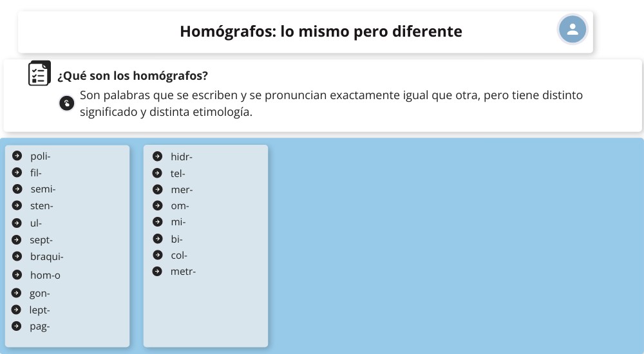
Task: Click the page title Homógrafos heading
Action: pos(321,31)
